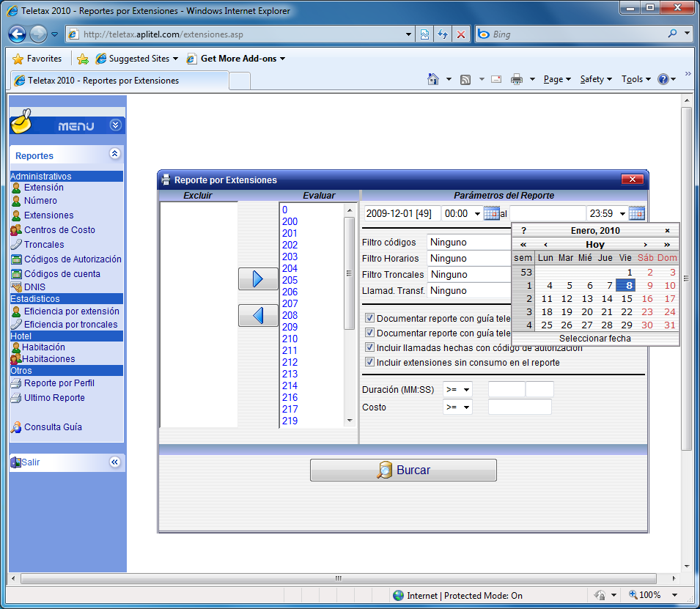Click the Ultimo Reporte printer icon
This screenshot has width=700, height=609.
pyautogui.click(x=16, y=398)
